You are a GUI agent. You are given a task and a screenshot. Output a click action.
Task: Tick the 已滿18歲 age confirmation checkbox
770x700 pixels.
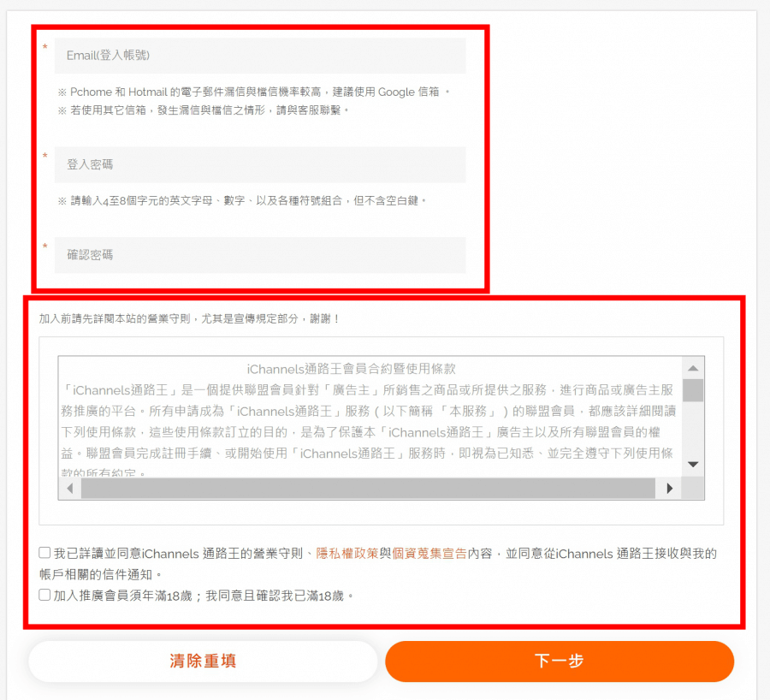click(x=44, y=595)
